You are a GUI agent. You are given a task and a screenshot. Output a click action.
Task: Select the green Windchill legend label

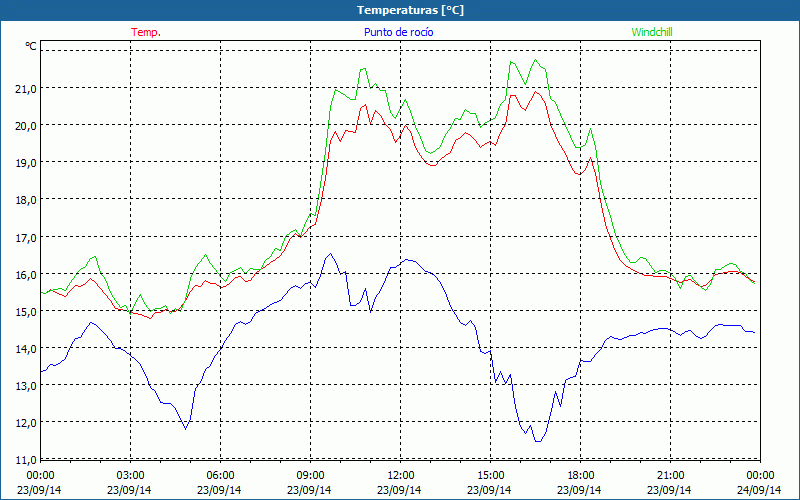(652, 32)
